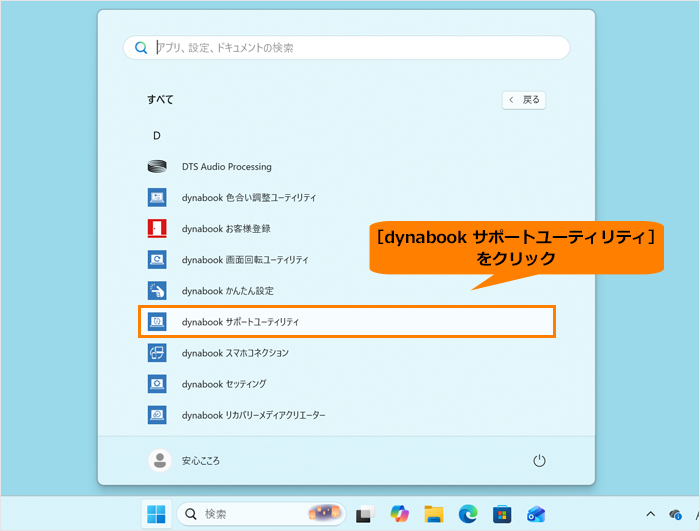Click dynabook サポートユーティリティ
The width and height of the screenshot is (700, 531).
tap(240, 322)
